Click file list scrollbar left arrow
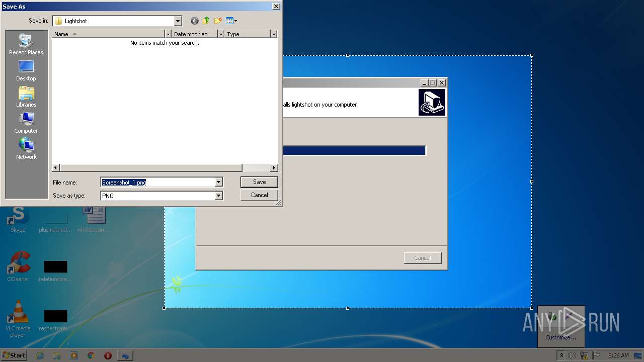The image size is (644, 362). coord(56,168)
